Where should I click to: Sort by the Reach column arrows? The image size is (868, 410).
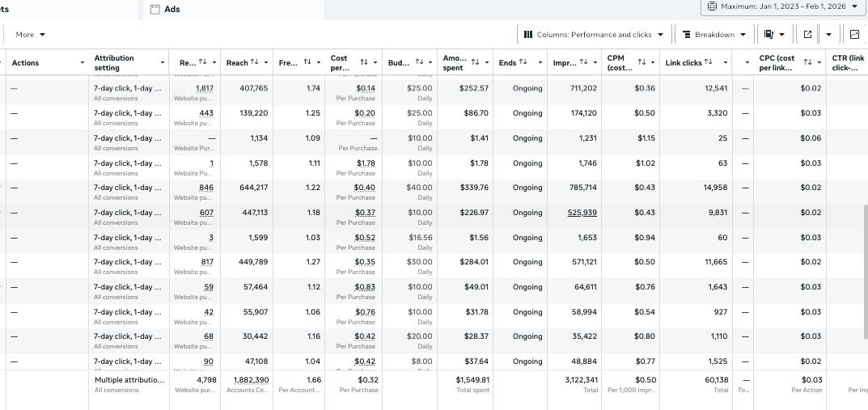(x=255, y=62)
